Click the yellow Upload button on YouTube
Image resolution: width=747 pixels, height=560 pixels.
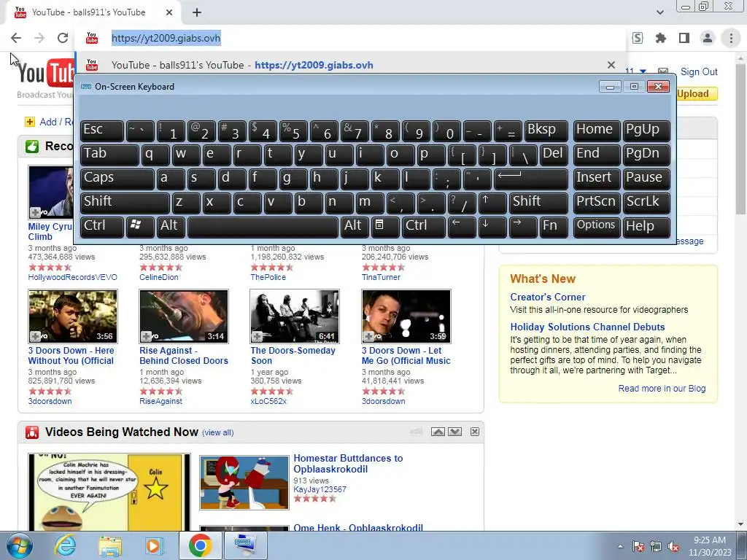pos(697,94)
